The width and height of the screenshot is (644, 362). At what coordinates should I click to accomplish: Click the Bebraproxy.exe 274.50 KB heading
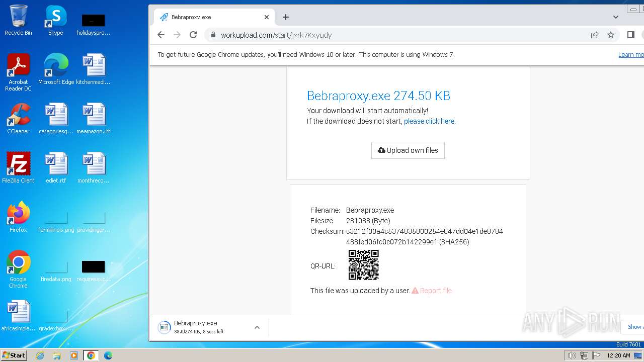378,96
